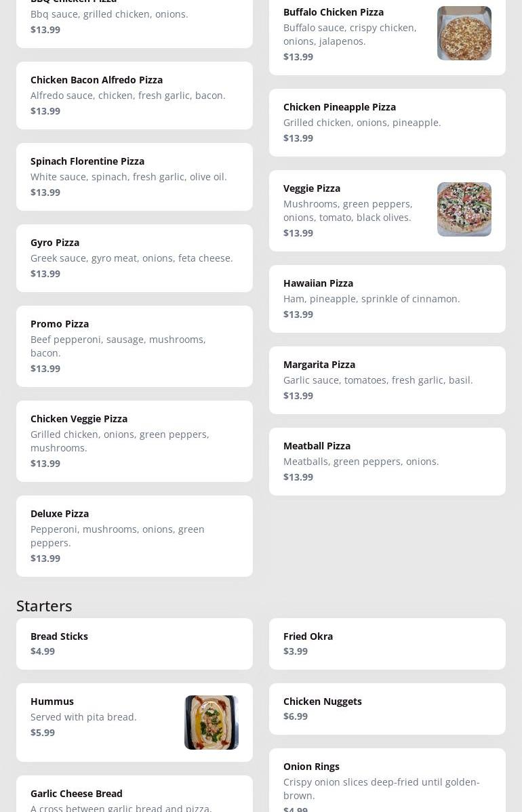View the Hummus dish photo
The height and width of the screenshot is (812, 522).
click(212, 723)
